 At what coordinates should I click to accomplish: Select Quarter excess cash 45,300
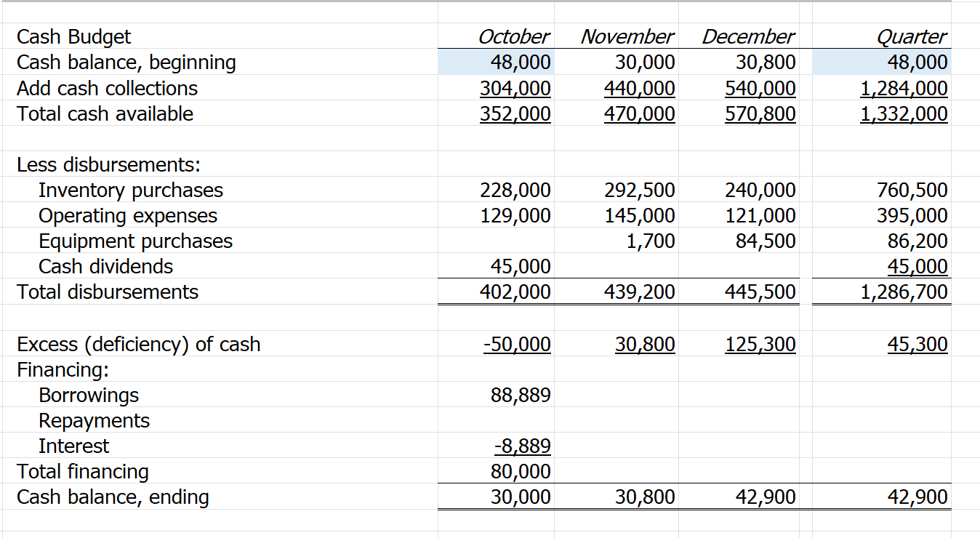pyautogui.click(x=917, y=344)
